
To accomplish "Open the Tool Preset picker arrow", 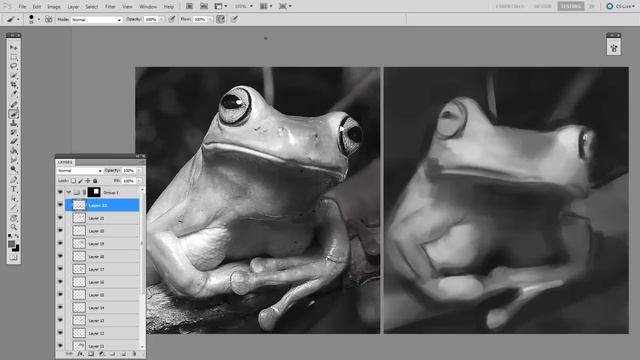I will coord(18,19).
